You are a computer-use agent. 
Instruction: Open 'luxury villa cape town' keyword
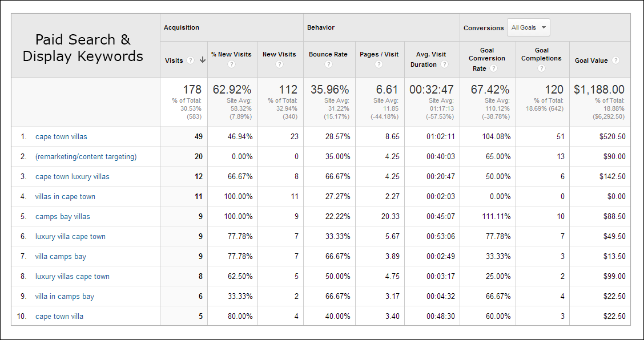click(x=70, y=237)
